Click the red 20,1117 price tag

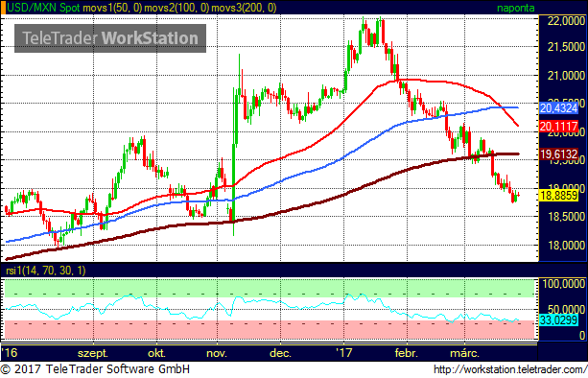[559, 126]
